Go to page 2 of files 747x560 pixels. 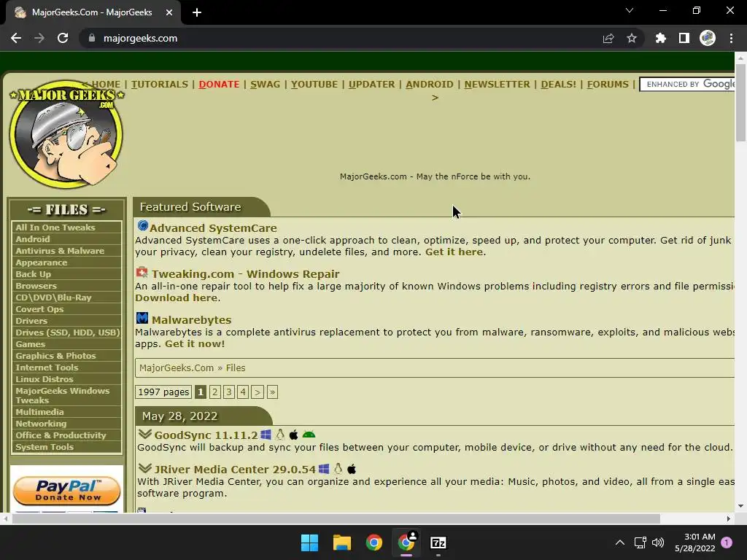coord(215,392)
